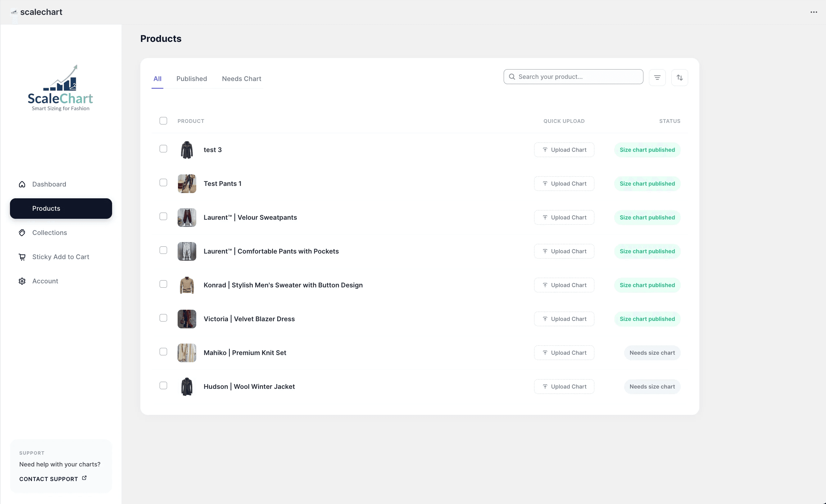826x504 pixels.
Task: Check the box for test 3
Action: click(x=163, y=149)
